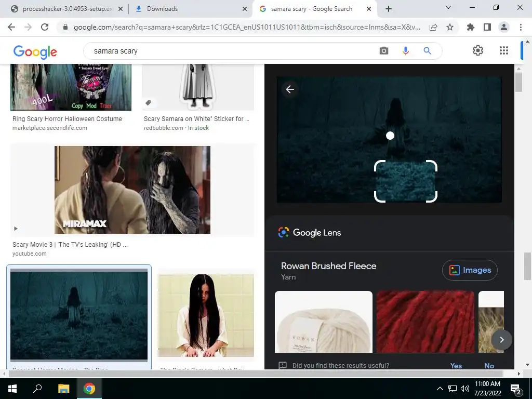Go back with the browser back arrow
This screenshot has height=399, width=532.
(11, 27)
